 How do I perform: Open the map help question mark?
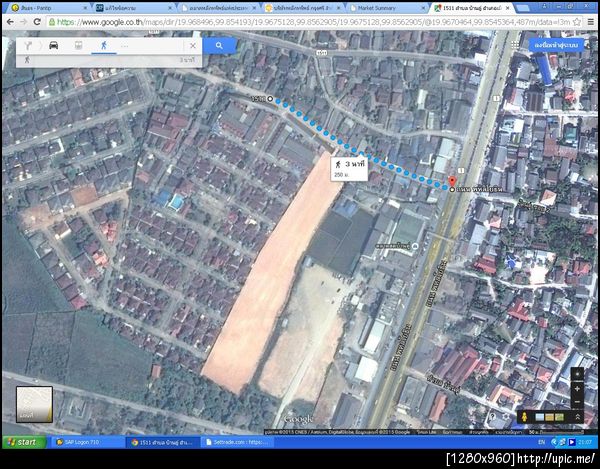[492, 417]
